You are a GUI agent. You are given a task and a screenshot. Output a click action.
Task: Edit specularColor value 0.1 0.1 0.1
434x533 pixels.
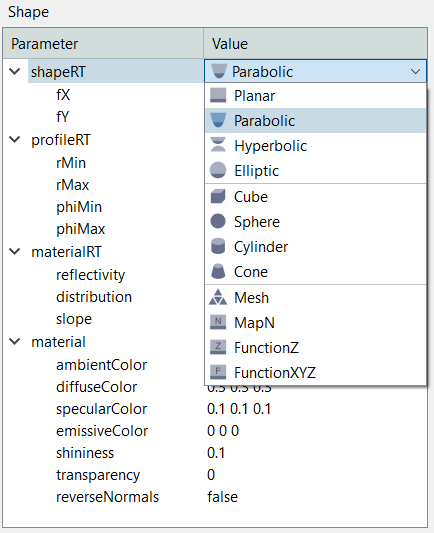pyautogui.click(x=239, y=409)
